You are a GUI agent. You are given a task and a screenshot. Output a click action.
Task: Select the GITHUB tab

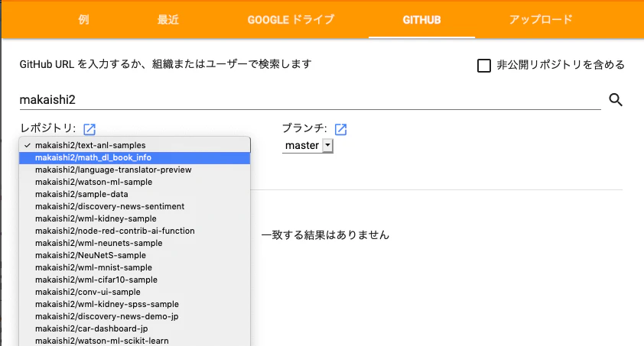click(x=421, y=20)
